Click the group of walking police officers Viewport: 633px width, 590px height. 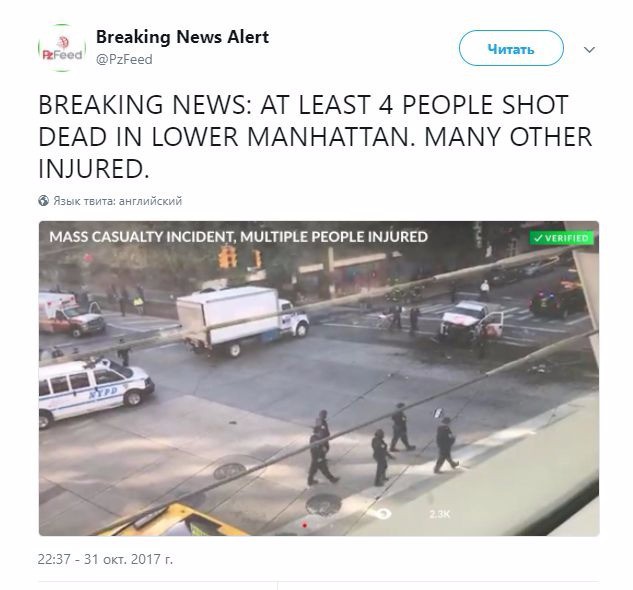pyautogui.click(x=383, y=444)
